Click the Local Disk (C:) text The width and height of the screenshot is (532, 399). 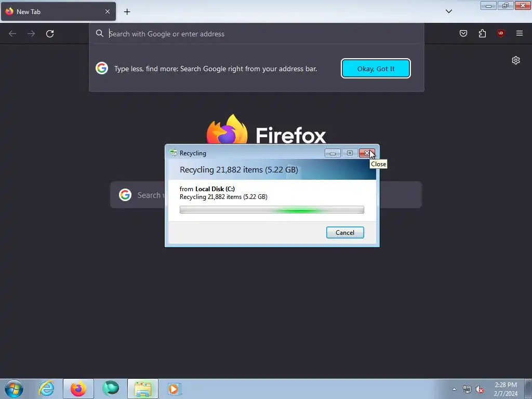[x=215, y=189]
